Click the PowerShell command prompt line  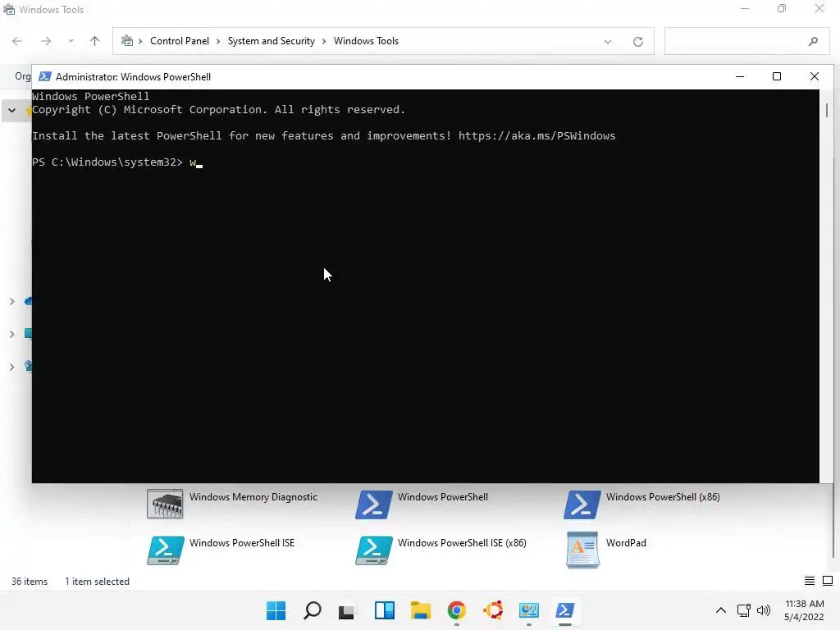[117, 162]
